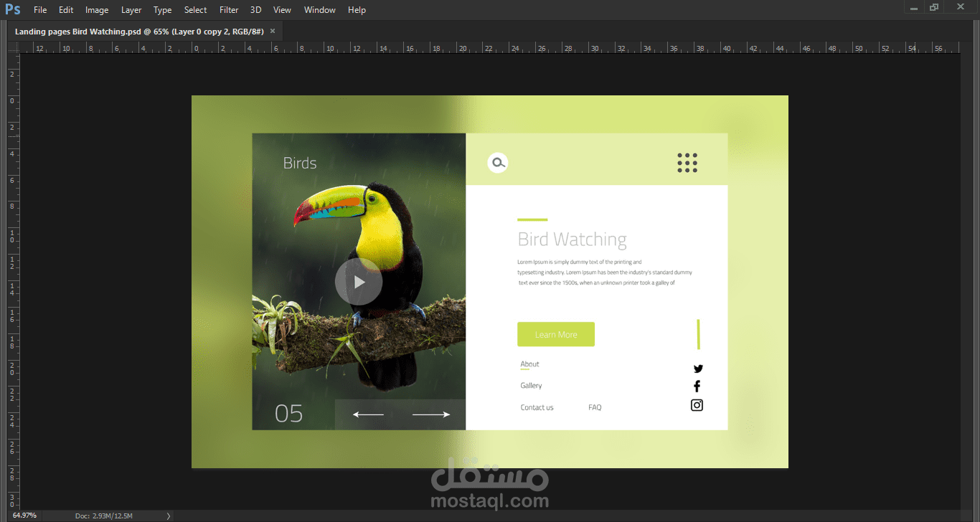Click the Learn More button in design

(x=556, y=334)
